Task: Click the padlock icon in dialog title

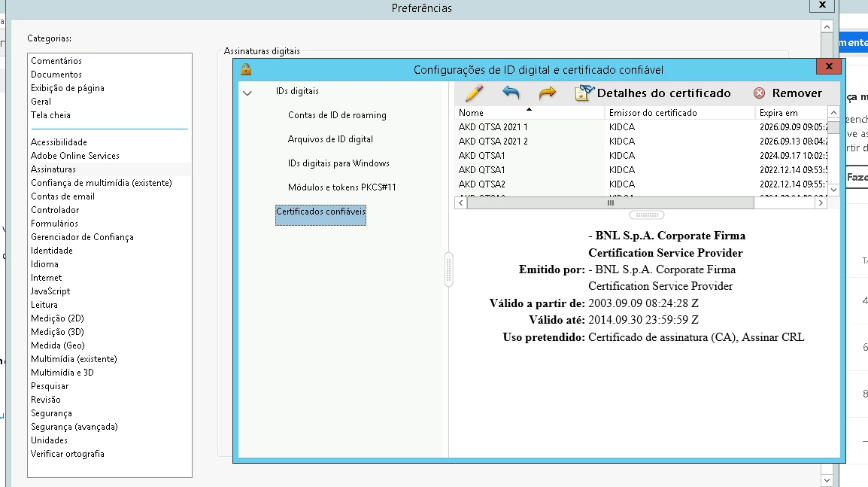Action: coord(246,69)
